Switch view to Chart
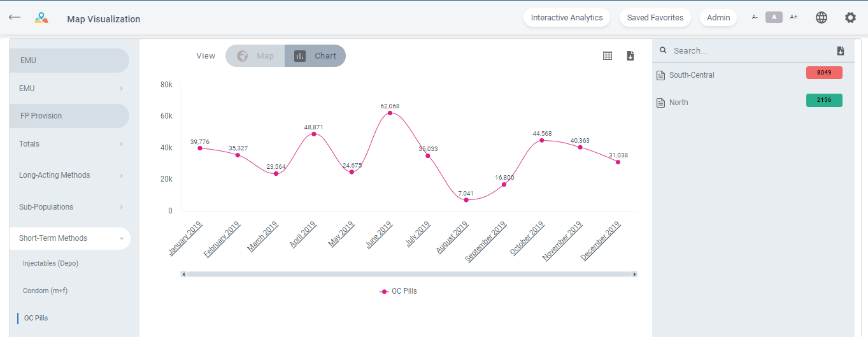Viewport: 868px width, 337px height. (x=315, y=56)
